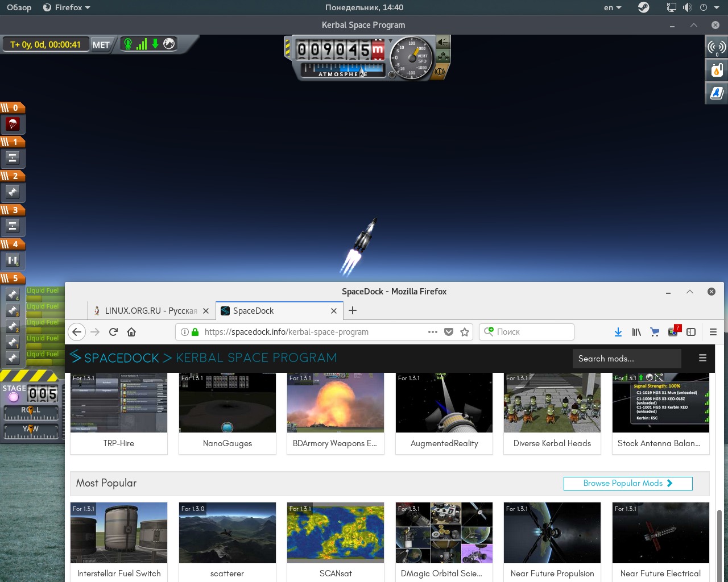728x582 pixels.
Task: Close the SpaceDock tab
Action: tap(334, 311)
